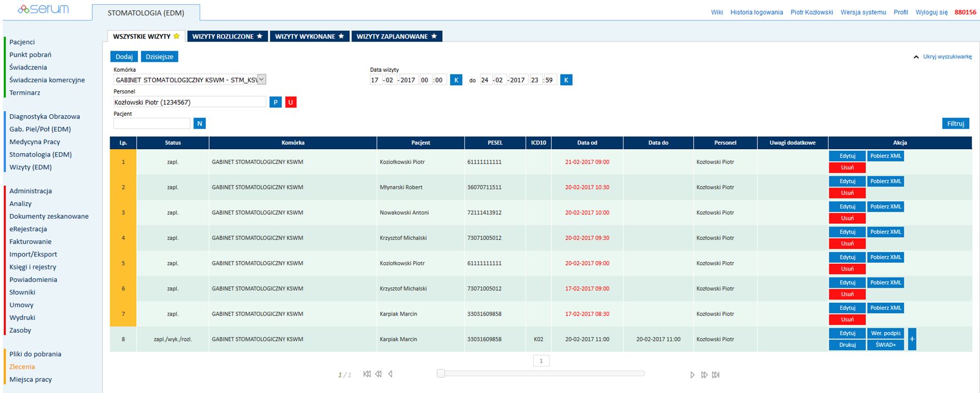Click the N button next to Pacjent field
This screenshot has width=980, height=393.
(x=200, y=124)
